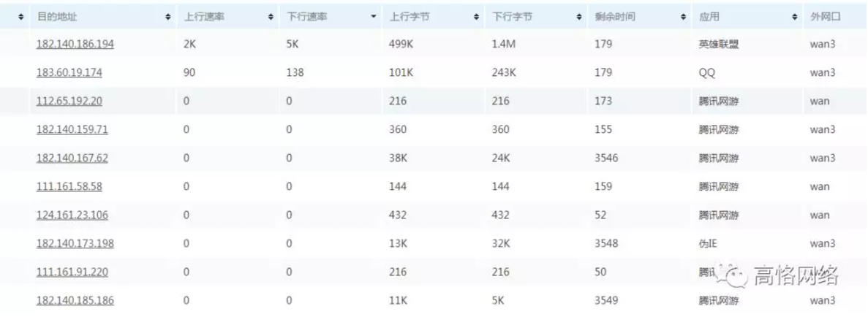Click the 外网口 column header
This screenshot has width=868, height=317.
pos(825,17)
